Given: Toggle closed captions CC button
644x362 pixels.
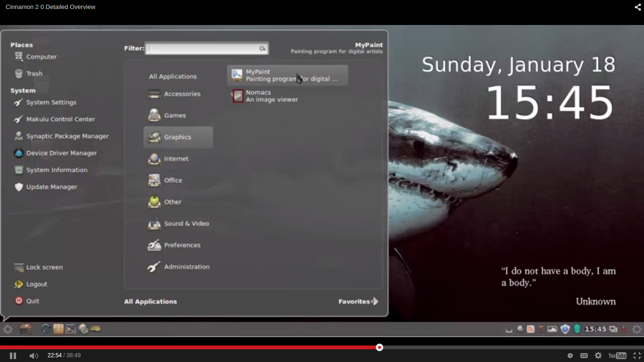Looking at the screenshot, I should point(584,356).
